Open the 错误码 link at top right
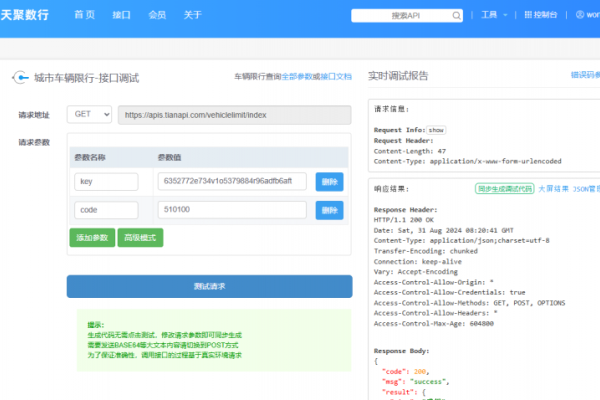Viewport: 600px width, 400px height. [x=585, y=75]
